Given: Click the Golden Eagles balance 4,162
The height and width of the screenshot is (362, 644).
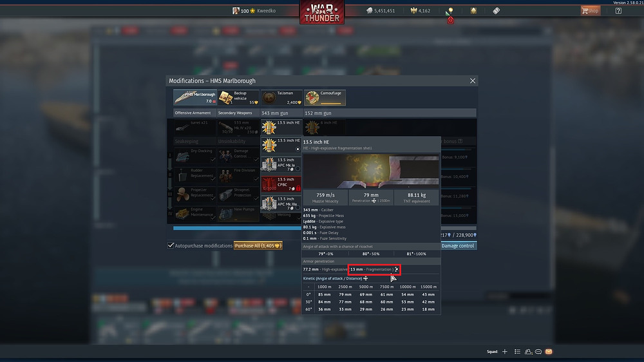Looking at the screenshot, I should coord(420,11).
